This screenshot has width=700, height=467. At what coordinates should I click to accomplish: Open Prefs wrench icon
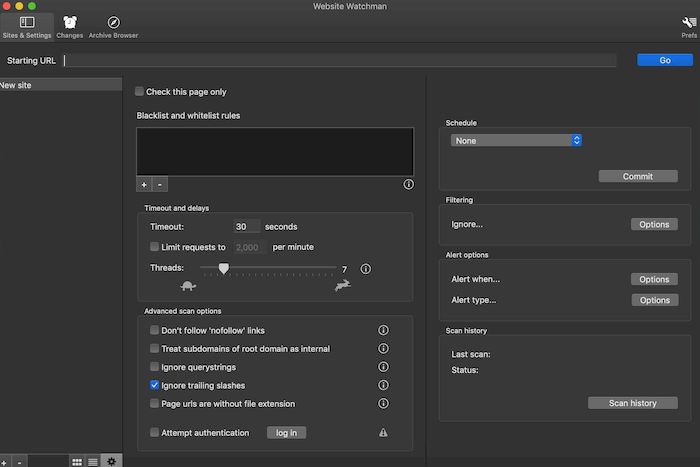[689, 26]
